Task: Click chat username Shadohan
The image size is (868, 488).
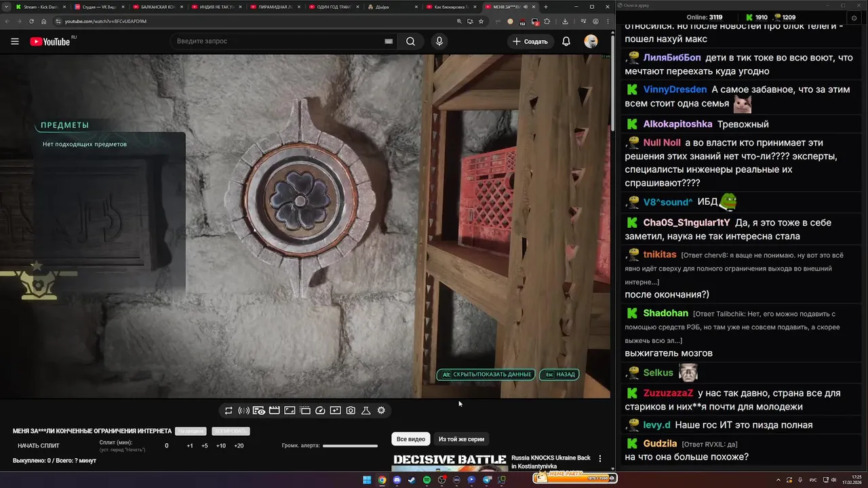Action: point(665,313)
